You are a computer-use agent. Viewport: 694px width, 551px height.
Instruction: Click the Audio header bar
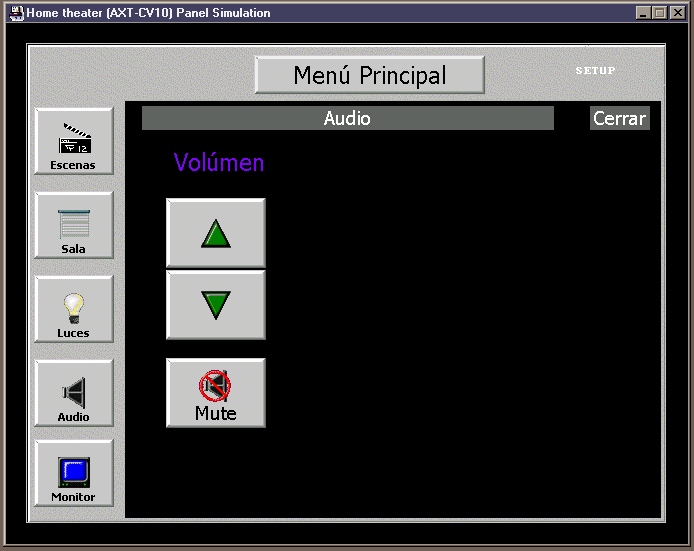coord(347,119)
